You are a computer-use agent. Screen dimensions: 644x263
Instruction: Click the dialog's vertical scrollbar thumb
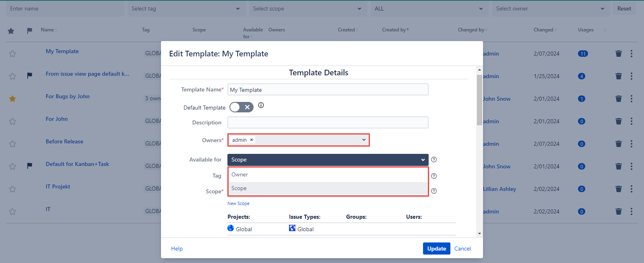point(479,100)
